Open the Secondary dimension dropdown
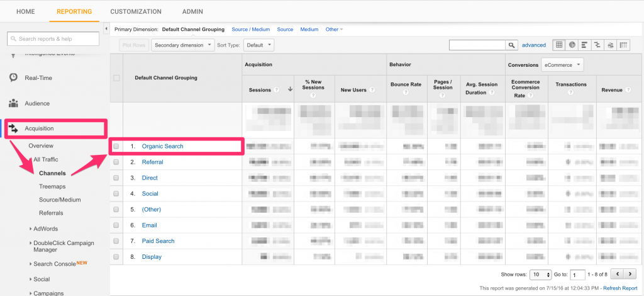 (x=183, y=45)
